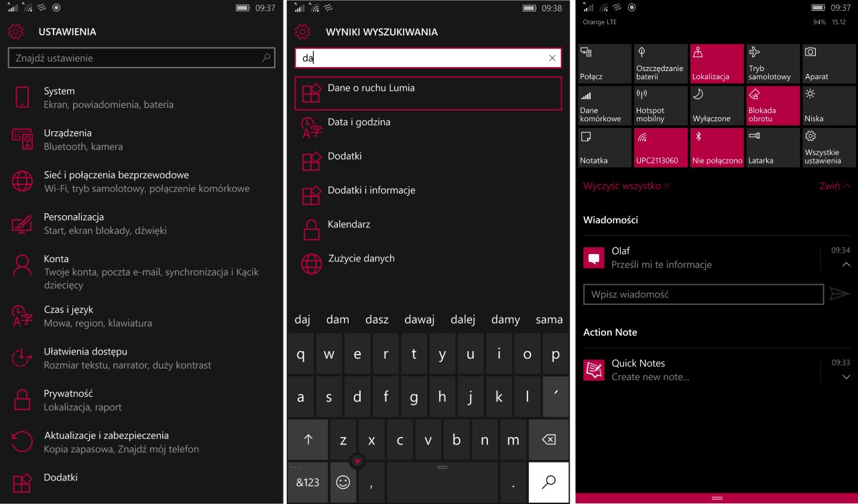858x504 pixels.
Task: Click Ustawienia gear icon in header
Action: [x=15, y=31]
